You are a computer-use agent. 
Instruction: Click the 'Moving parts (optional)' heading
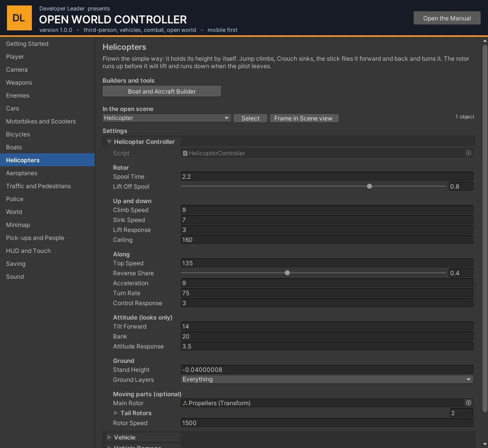pyautogui.click(x=147, y=394)
